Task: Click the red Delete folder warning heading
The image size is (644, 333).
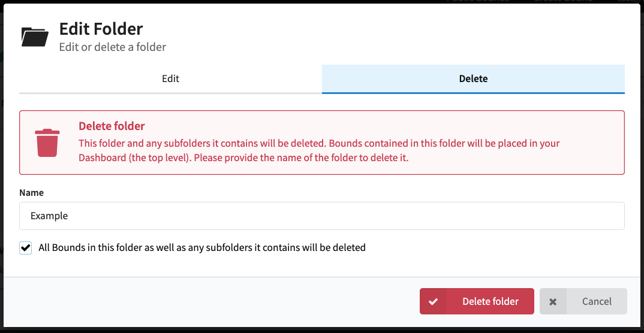Action: click(x=112, y=126)
